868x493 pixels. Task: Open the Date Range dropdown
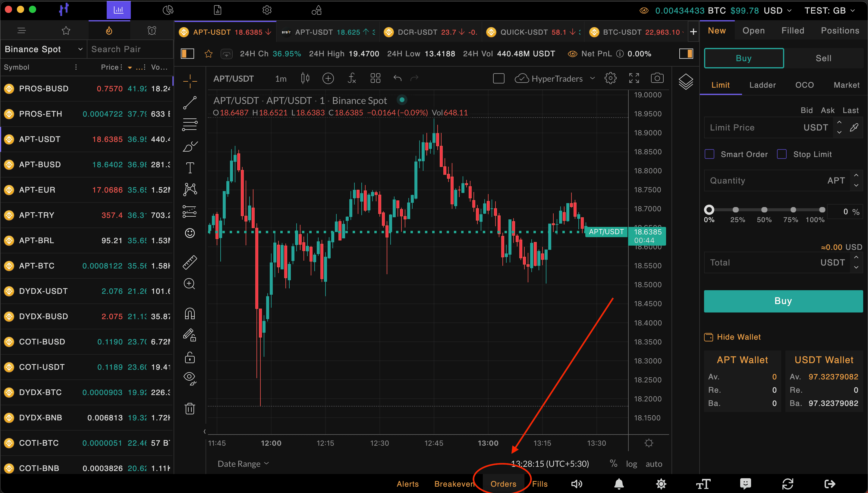tap(243, 464)
